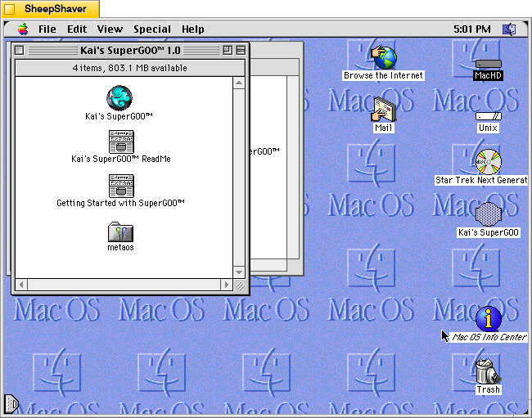Click the '4 items, 803.1 MB available' header
Viewport: 532px width, 418px height.
tap(130, 68)
